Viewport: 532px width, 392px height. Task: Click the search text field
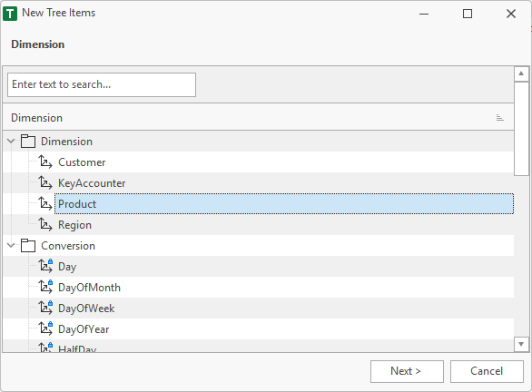click(x=102, y=84)
